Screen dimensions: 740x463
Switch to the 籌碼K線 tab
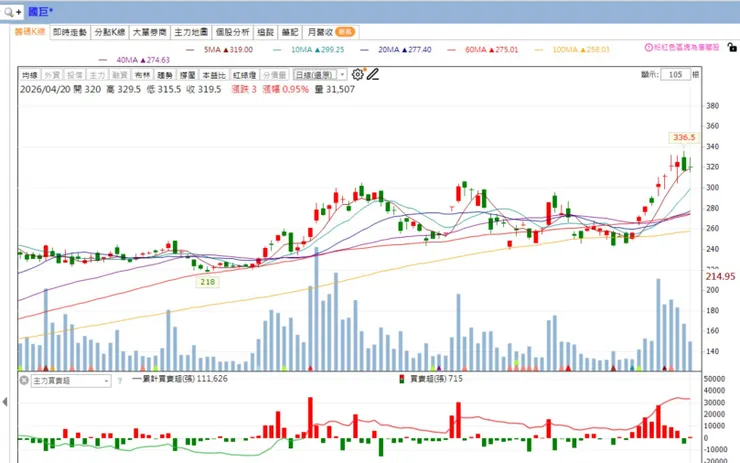point(30,32)
